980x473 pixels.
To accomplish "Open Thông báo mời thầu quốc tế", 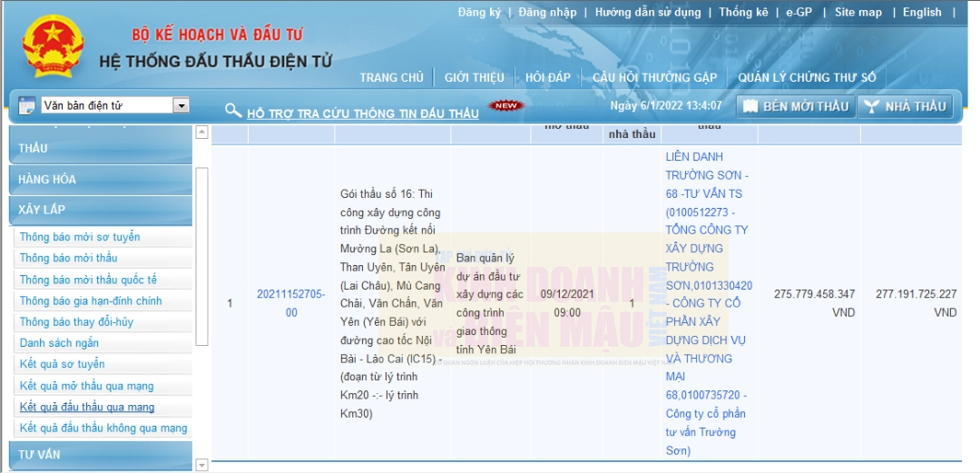I will (x=88, y=280).
